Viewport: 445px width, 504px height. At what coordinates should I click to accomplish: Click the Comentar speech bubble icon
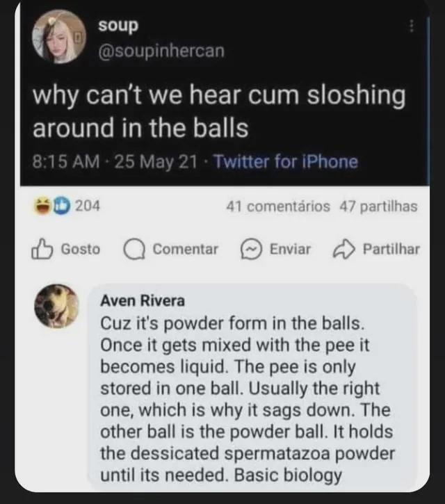131,249
